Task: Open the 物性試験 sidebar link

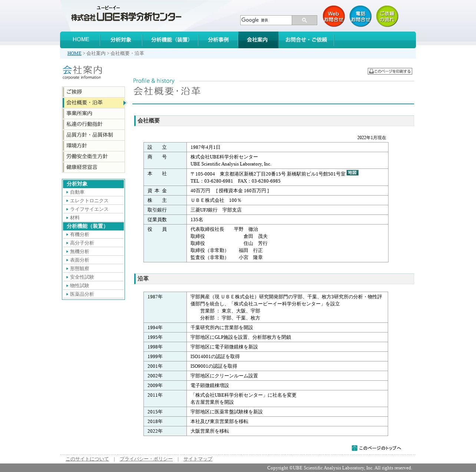Action: pyautogui.click(x=79, y=286)
